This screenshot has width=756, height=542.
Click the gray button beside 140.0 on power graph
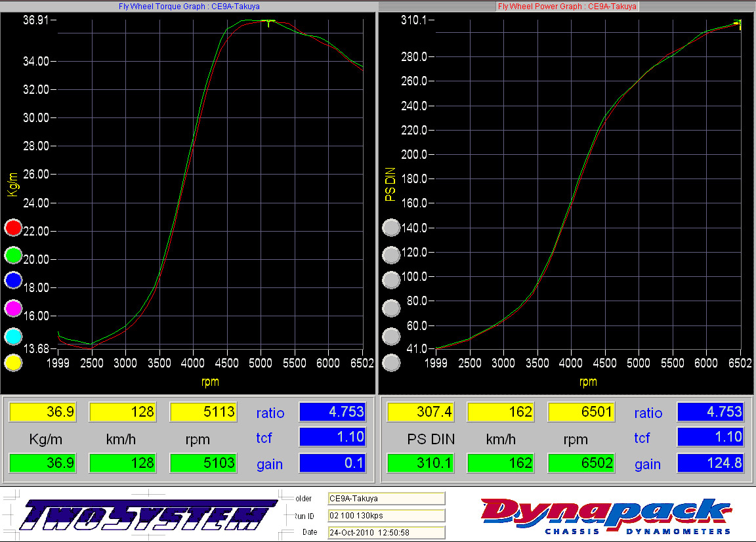[392, 228]
